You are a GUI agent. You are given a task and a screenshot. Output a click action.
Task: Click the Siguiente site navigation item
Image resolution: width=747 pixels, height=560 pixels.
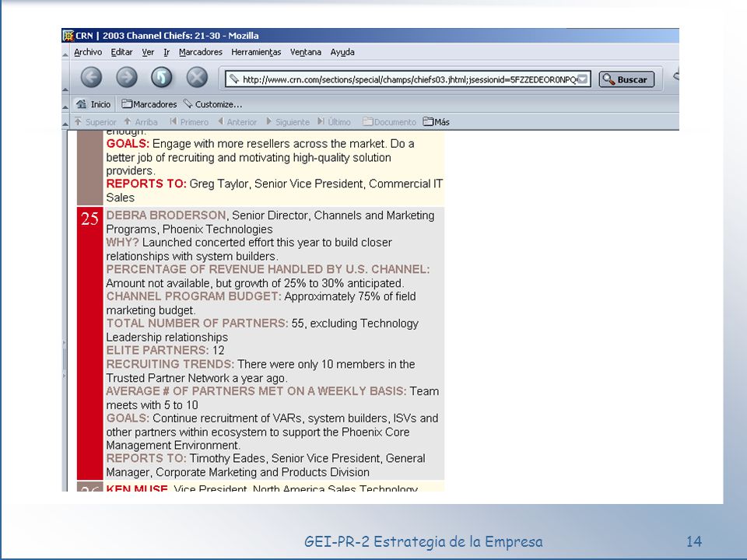click(x=288, y=122)
